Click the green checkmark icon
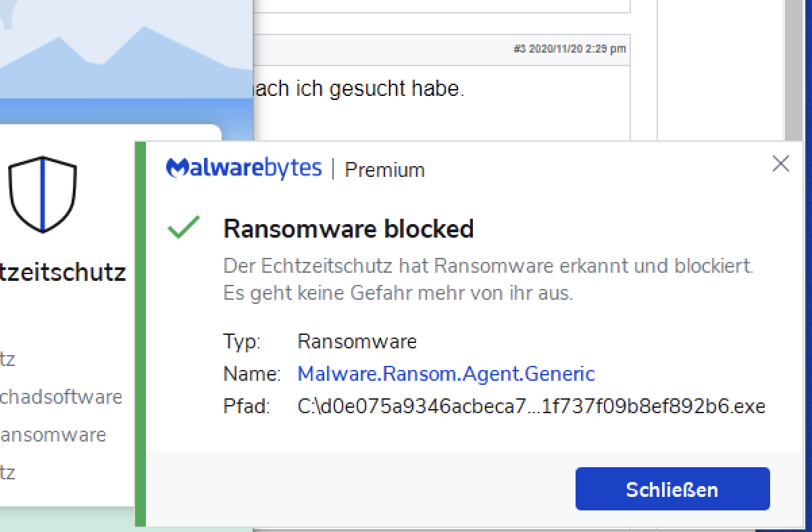This screenshot has height=532, width=812. (x=183, y=228)
